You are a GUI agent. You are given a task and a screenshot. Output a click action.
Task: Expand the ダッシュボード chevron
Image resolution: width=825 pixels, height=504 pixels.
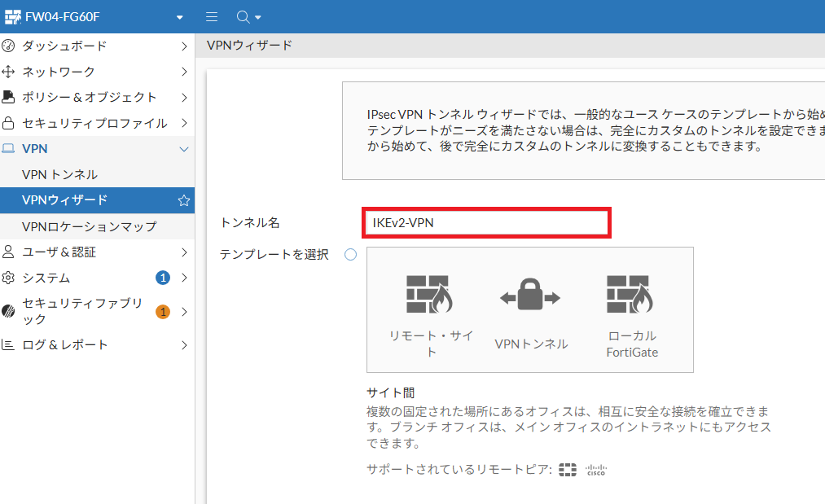(x=184, y=46)
